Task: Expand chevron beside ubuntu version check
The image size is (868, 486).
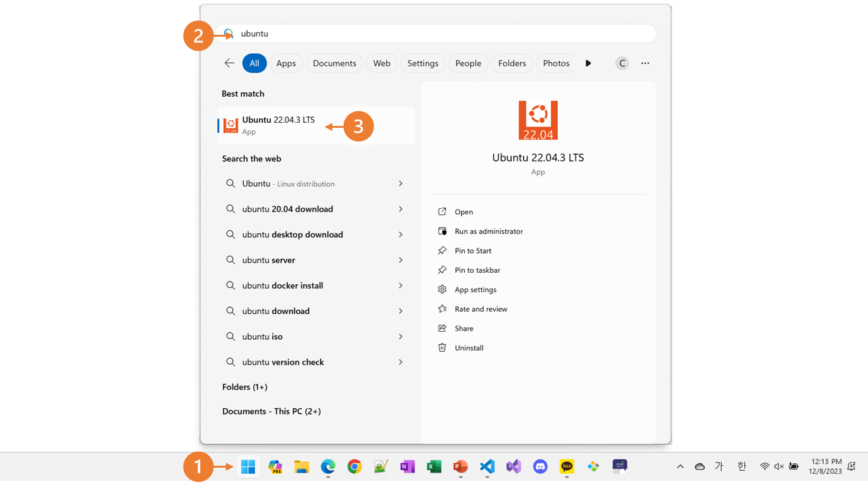Action: [x=401, y=362]
